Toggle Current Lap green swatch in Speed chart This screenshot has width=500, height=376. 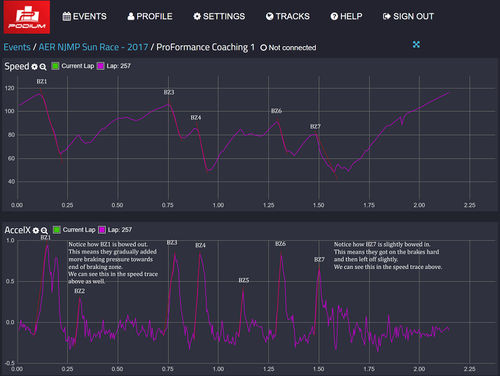pyautogui.click(x=55, y=66)
